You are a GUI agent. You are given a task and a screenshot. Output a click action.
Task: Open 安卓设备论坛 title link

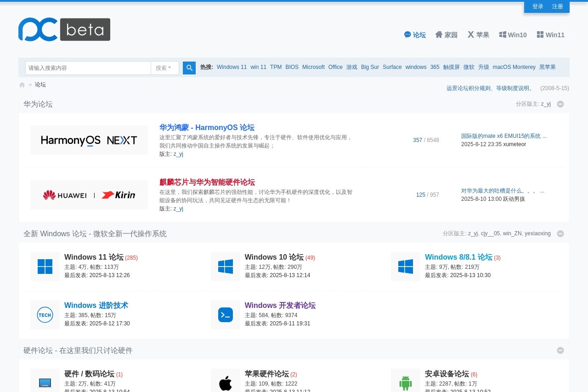coord(447,374)
